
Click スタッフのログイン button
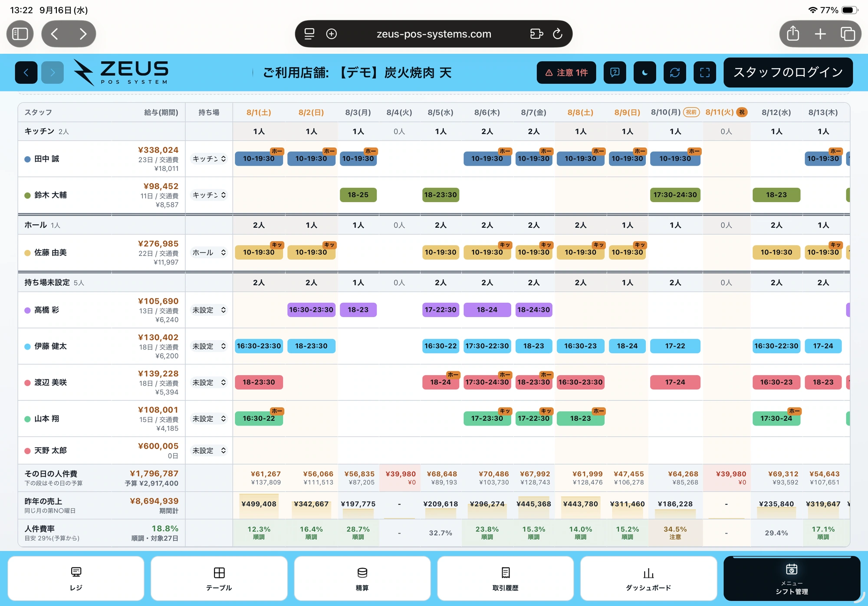[788, 72]
